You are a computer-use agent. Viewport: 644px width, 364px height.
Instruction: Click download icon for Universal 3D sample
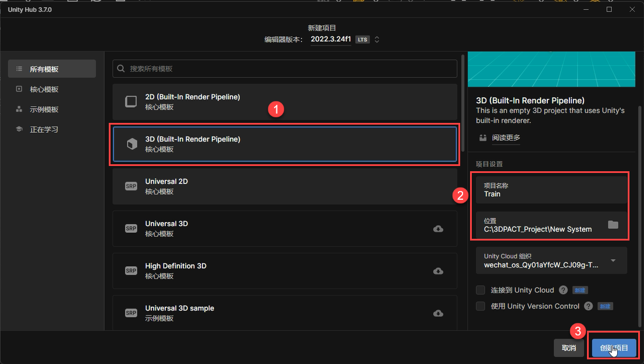pyautogui.click(x=438, y=313)
